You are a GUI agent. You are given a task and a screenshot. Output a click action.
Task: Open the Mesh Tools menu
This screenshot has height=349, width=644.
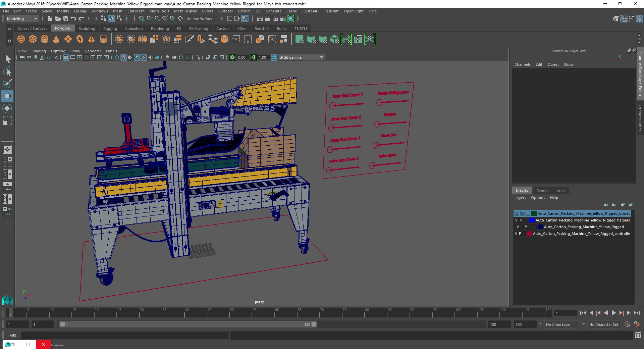[159, 11]
